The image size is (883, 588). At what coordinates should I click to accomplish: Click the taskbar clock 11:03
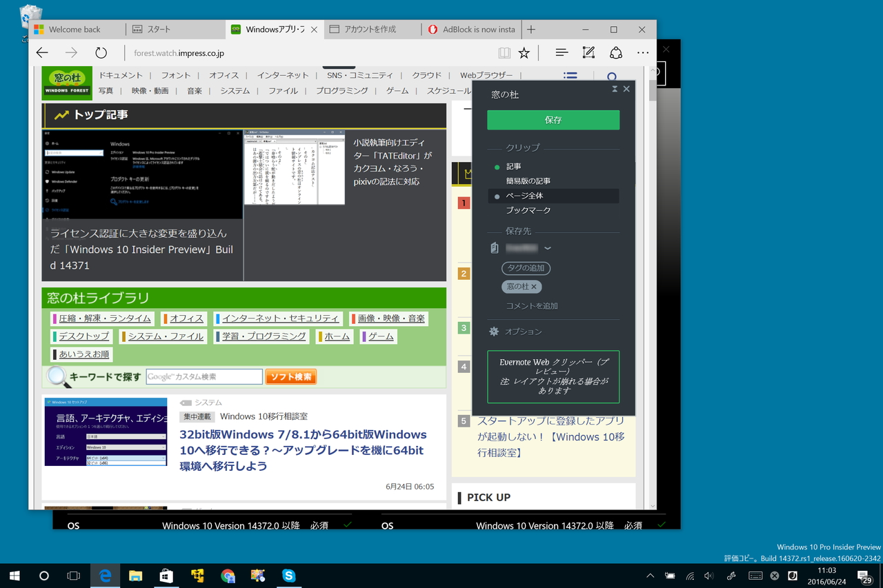click(827, 570)
